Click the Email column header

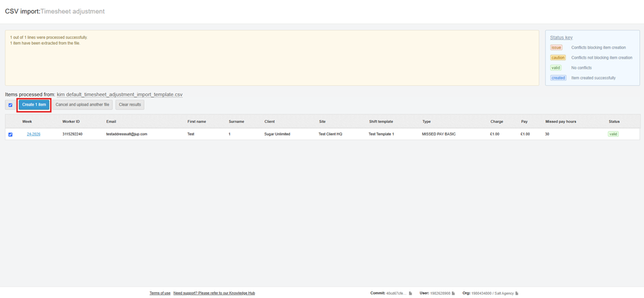111,122
